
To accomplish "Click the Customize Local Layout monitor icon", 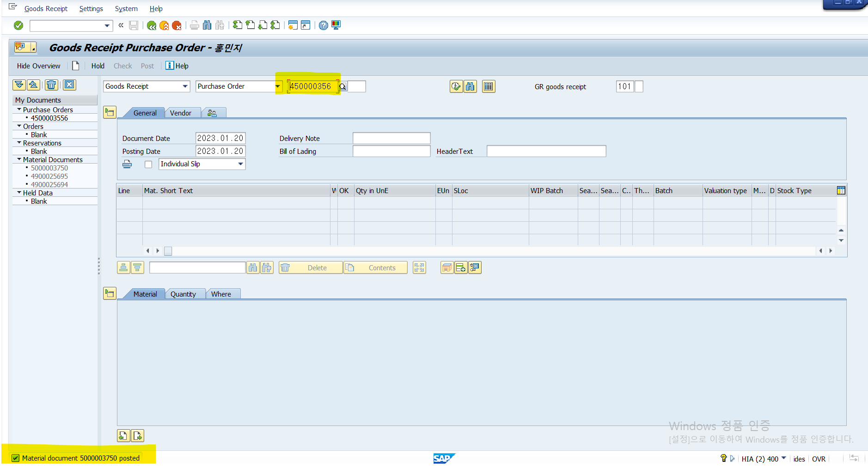I will (x=336, y=25).
